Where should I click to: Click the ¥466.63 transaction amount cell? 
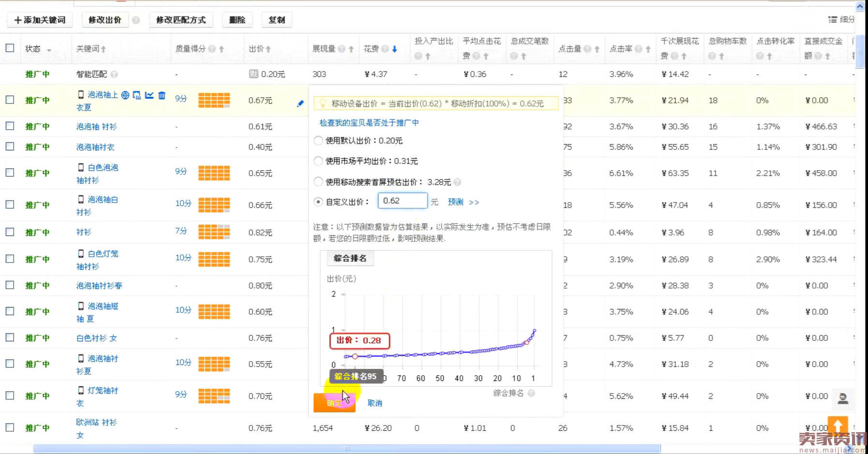pyautogui.click(x=821, y=127)
